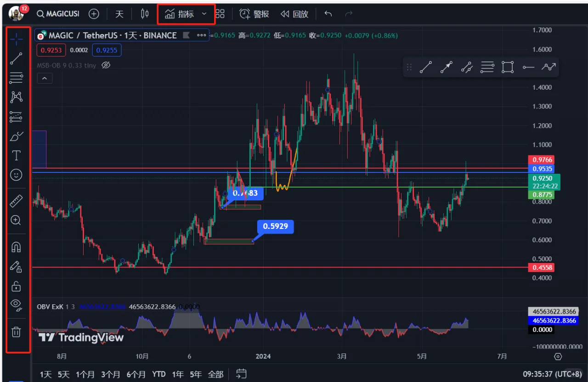Set range to 1天

(x=46, y=374)
